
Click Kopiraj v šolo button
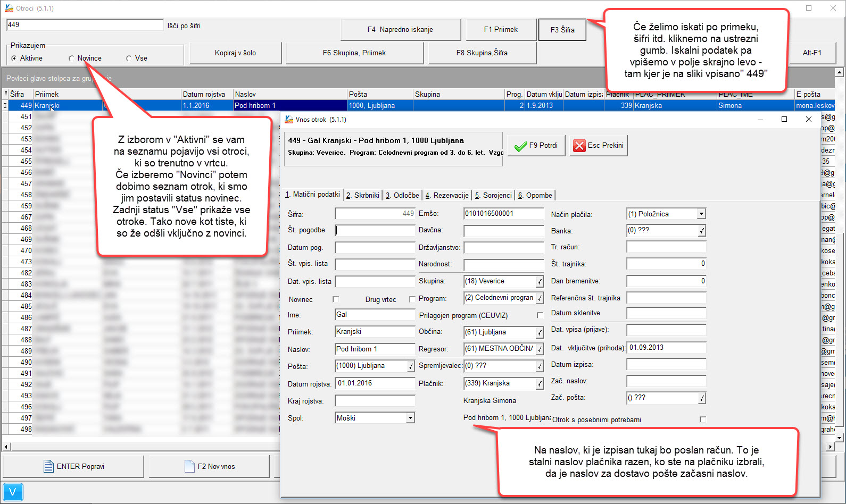(x=235, y=53)
